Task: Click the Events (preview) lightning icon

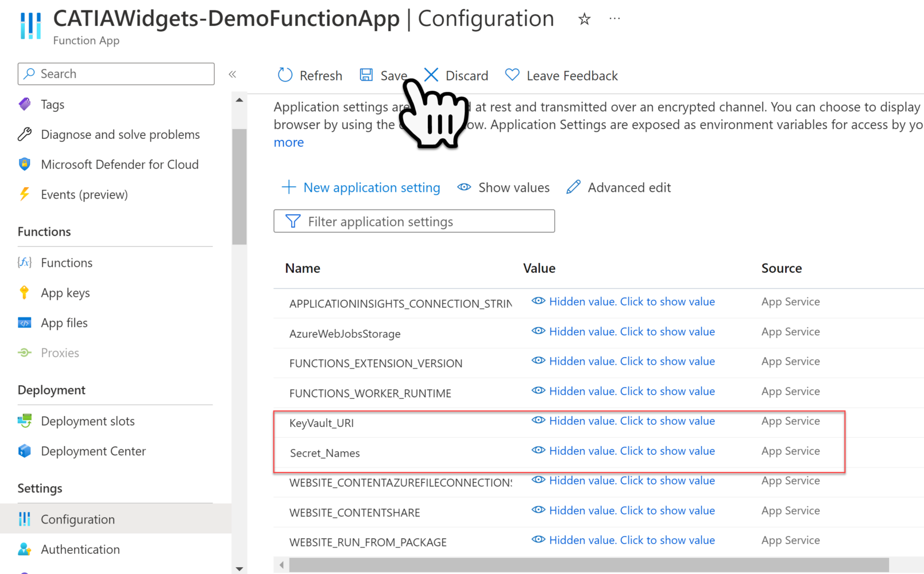Action: pos(24,194)
